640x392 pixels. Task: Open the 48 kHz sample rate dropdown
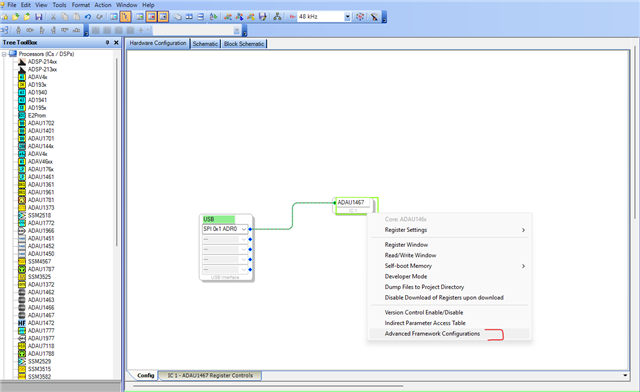pyautogui.click(x=347, y=17)
